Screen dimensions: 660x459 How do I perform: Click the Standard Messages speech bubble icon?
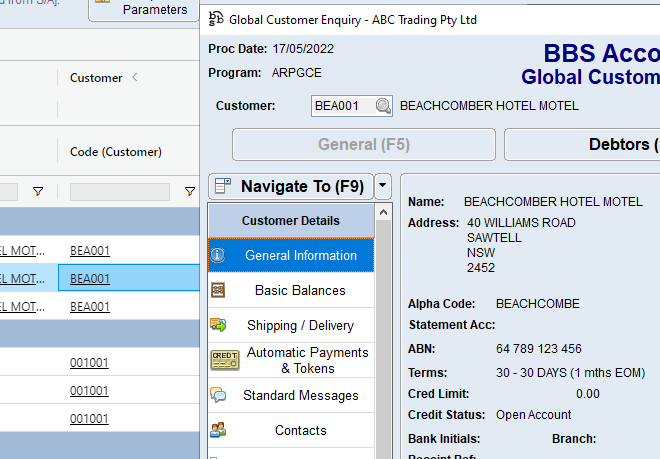(x=218, y=395)
